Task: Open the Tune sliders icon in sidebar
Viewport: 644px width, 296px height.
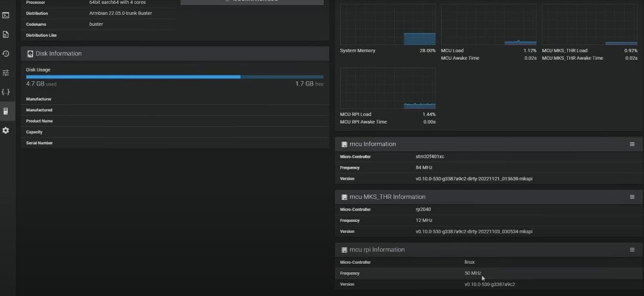Action: 6,73
